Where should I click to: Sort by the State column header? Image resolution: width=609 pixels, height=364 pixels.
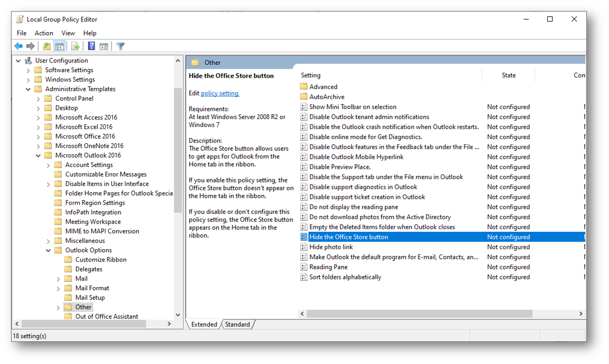(x=508, y=75)
